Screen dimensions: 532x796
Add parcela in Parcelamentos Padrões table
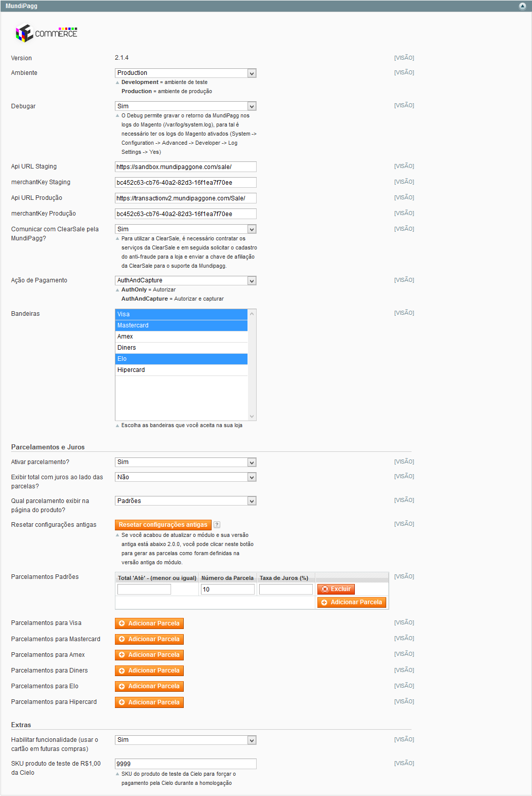point(352,602)
